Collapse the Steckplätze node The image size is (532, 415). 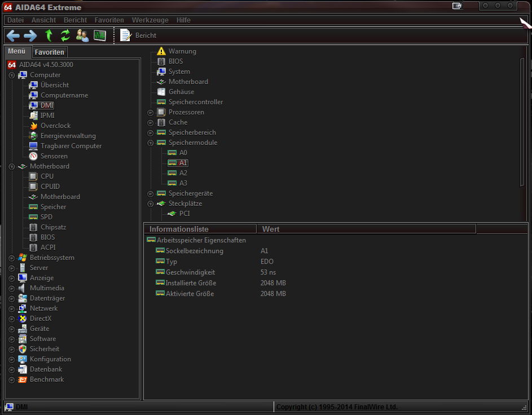click(x=150, y=204)
